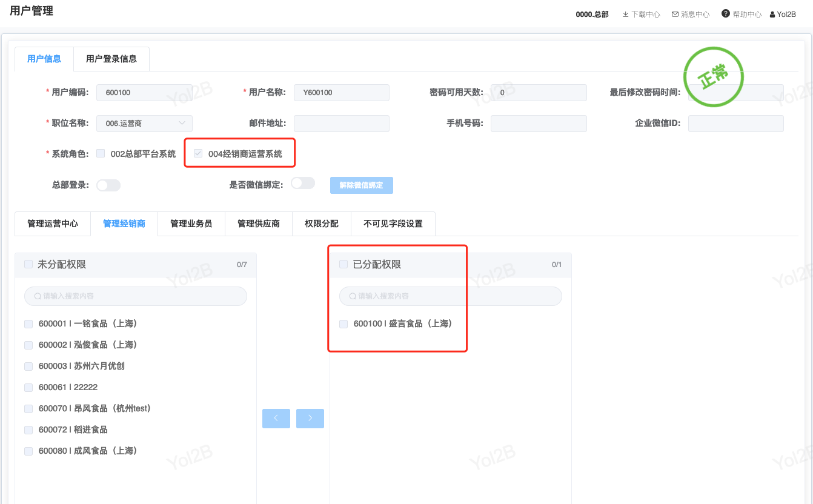Open the 不可见字段设置 tab

tap(393, 224)
